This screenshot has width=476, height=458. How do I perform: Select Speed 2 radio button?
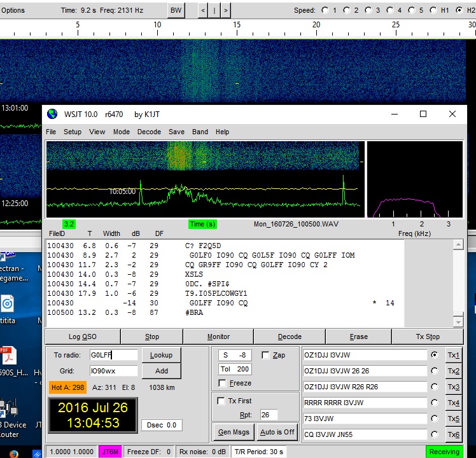347,10
